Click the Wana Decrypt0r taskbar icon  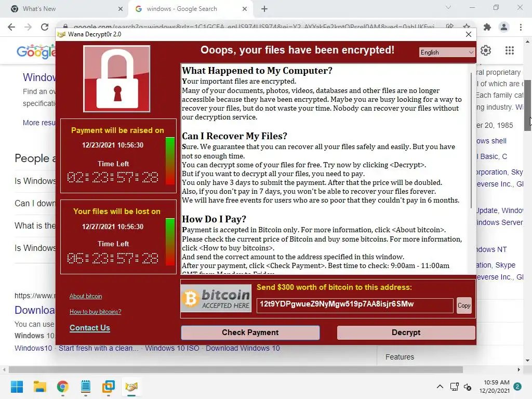click(131, 387)
